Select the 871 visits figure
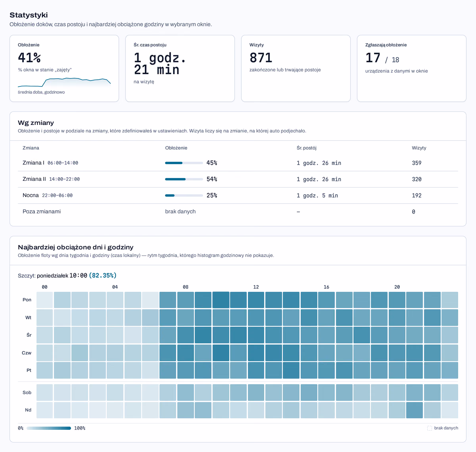The height and width of the screenshot is (452, 476). [x=261, y=58]
